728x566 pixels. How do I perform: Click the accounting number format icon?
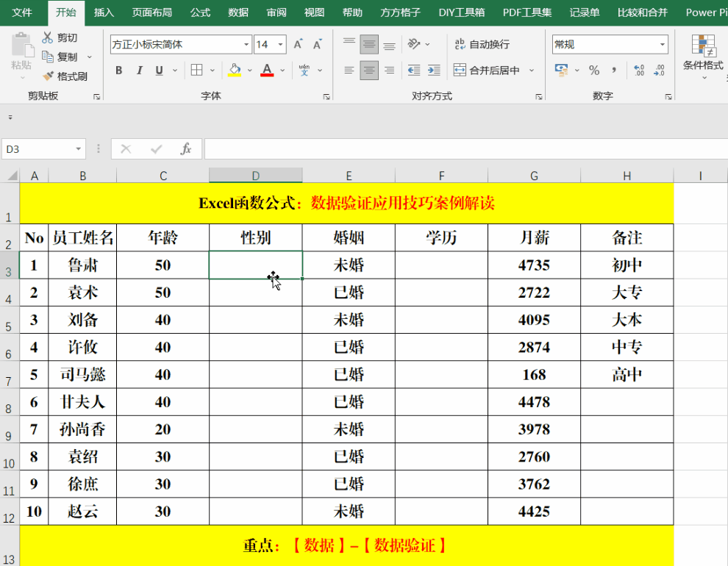pos(561,71)
